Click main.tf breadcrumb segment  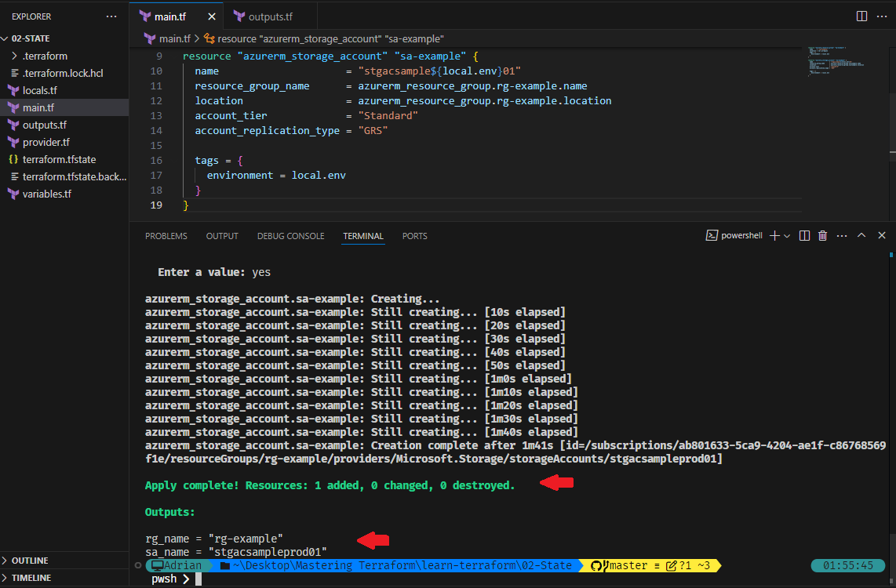coord(174,39)
